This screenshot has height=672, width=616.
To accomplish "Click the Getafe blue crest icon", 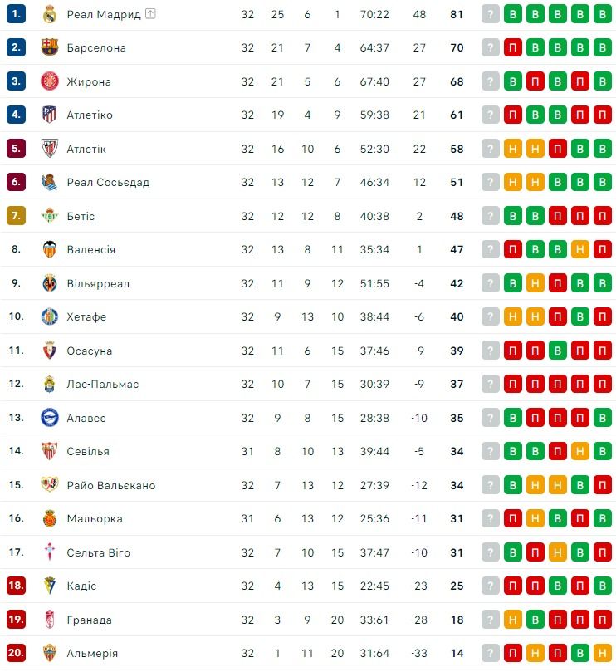I will (x=50, y=316).
